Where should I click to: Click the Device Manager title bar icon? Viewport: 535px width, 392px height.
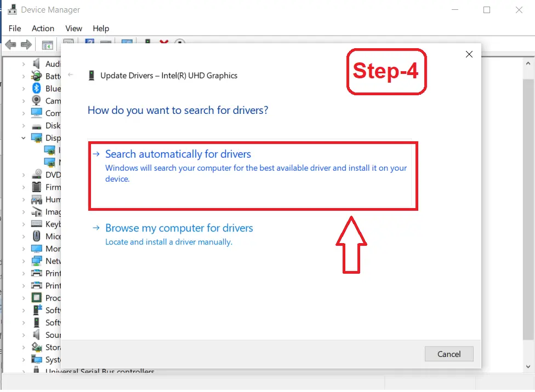pyautogui.click(x=12, y=9)
